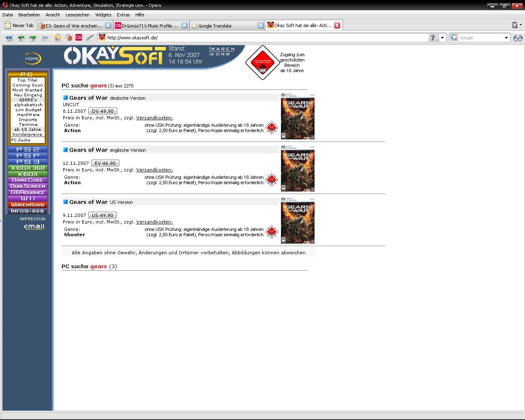The image size is (525, 420).
Task: Click USK rating icon of US Version
Action: coord(272,232)
